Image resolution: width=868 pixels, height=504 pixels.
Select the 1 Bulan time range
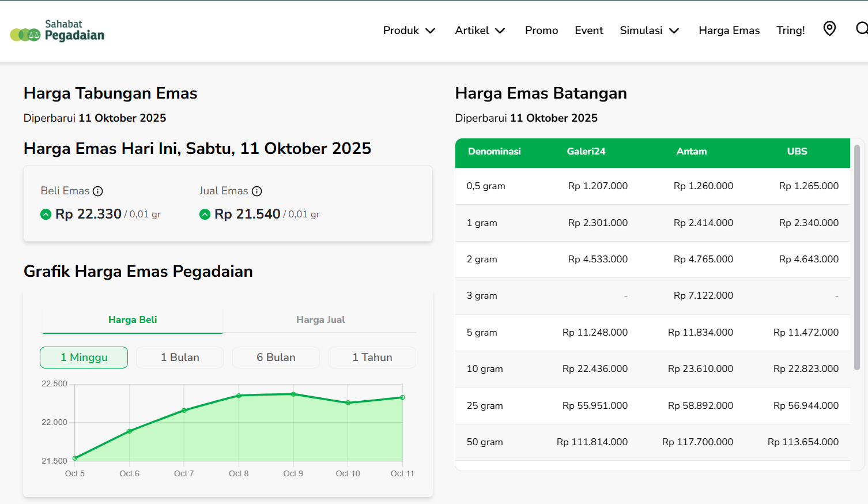click(x=180, y=358)
